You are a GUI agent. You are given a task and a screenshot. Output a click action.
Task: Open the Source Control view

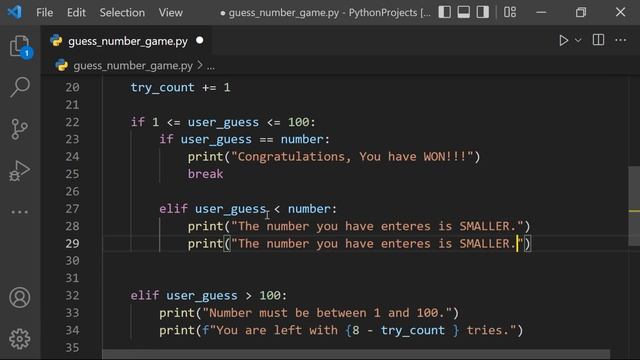(20, 129)
